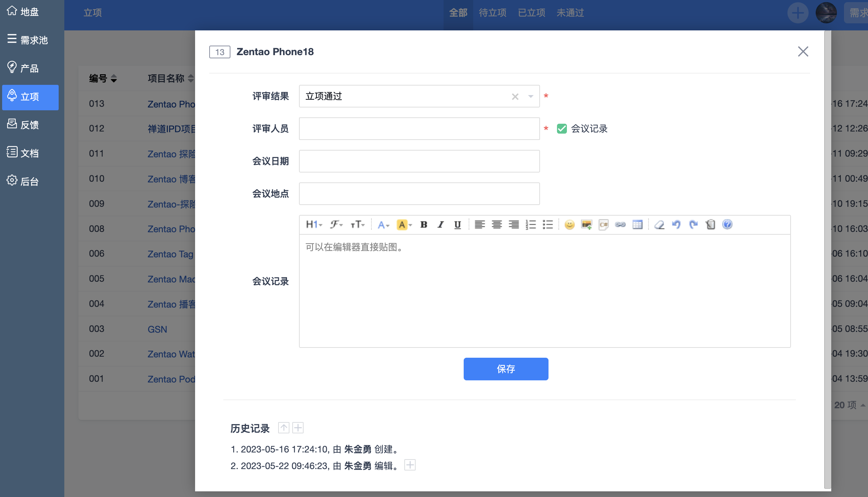Expand the font size dropdown

[x=358, y=224]
